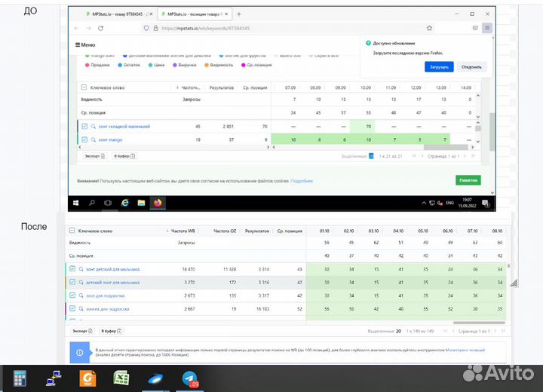Open the 'Меню' hamburger menu

point(85,44)
